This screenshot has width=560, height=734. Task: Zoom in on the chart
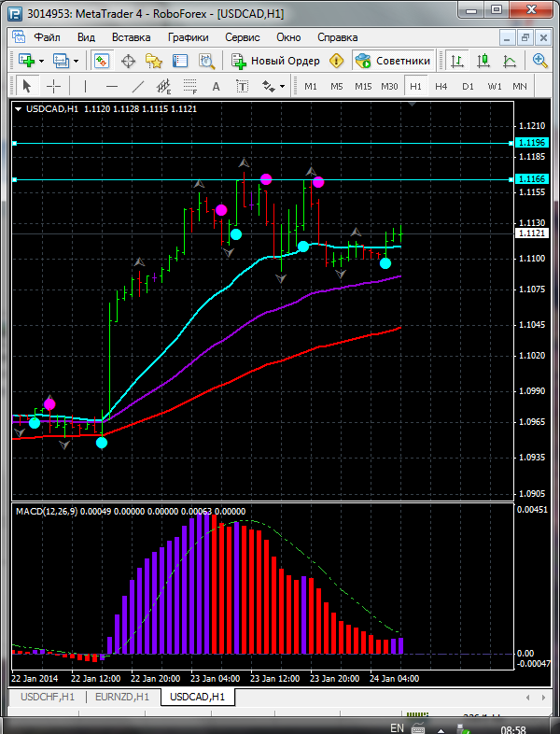[x=539, y=61]
